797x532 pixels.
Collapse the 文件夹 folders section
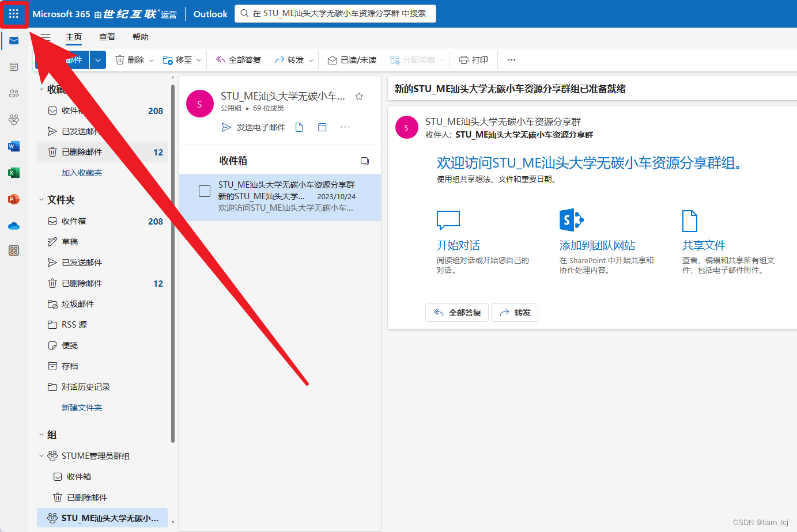pyautogui.click(x=41, y=200)
